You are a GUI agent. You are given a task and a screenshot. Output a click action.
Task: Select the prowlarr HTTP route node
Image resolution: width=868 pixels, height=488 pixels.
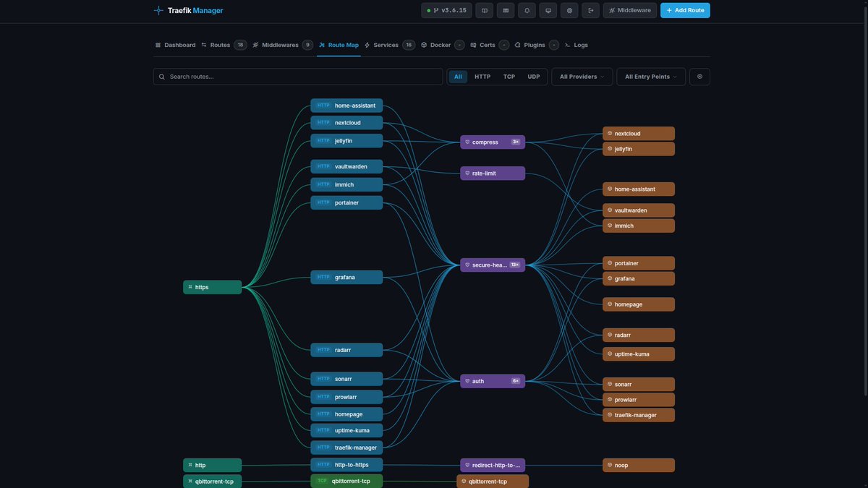tap(346, 397)
